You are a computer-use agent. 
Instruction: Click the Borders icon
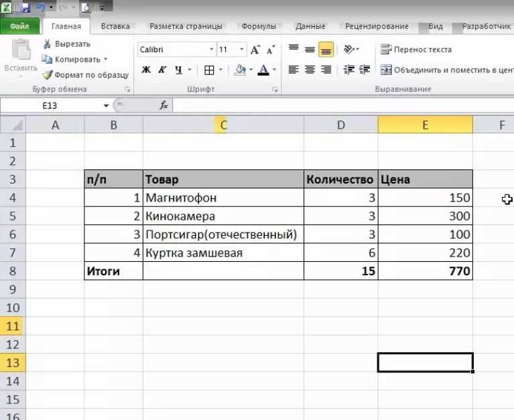(x=209, y=70)
